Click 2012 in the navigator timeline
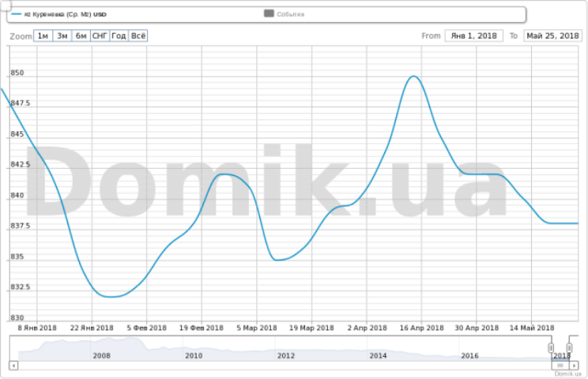588x379 pixels. [x=286, y=356]
